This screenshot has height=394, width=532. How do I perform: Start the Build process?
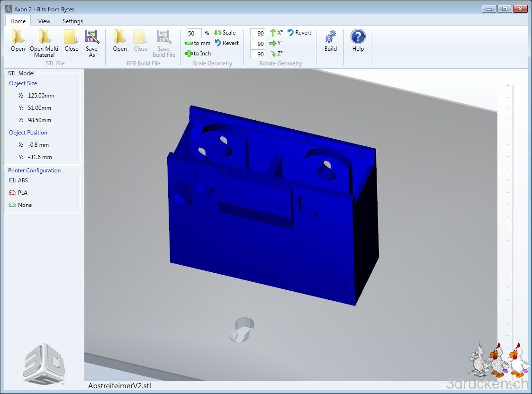[x=331, y=41]
